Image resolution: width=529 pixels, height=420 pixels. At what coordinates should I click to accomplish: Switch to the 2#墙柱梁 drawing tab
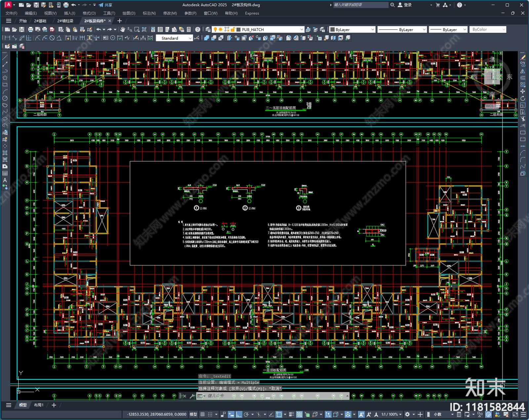tap(65, 21)
